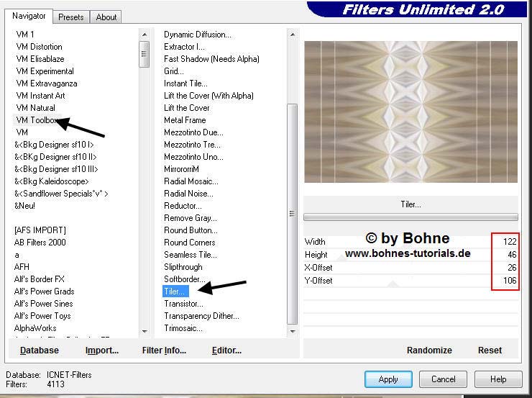Open the Database menu
The width and height of the screenshot is (532, 398).
40,350
